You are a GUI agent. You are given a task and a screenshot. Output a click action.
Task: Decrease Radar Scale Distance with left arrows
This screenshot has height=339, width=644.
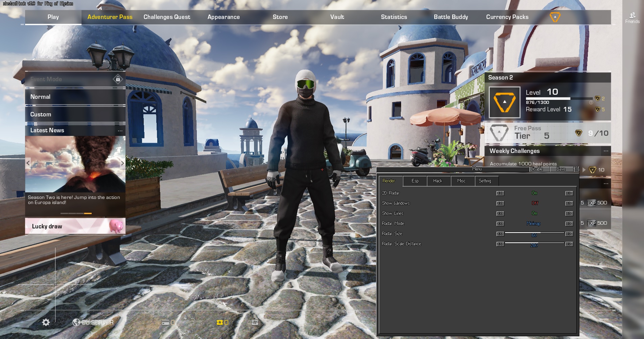(x=500, y=244)
